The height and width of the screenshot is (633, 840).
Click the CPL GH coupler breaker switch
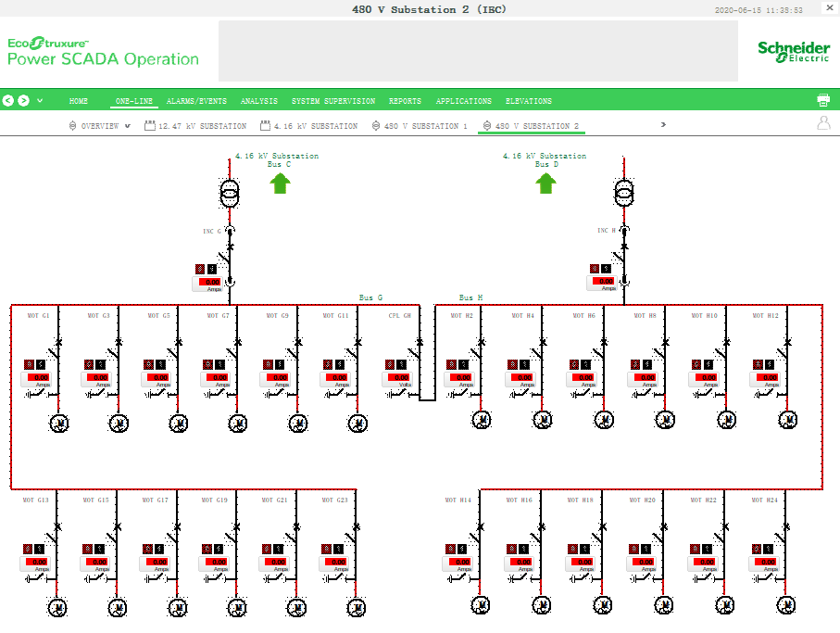tap(416, 350)
